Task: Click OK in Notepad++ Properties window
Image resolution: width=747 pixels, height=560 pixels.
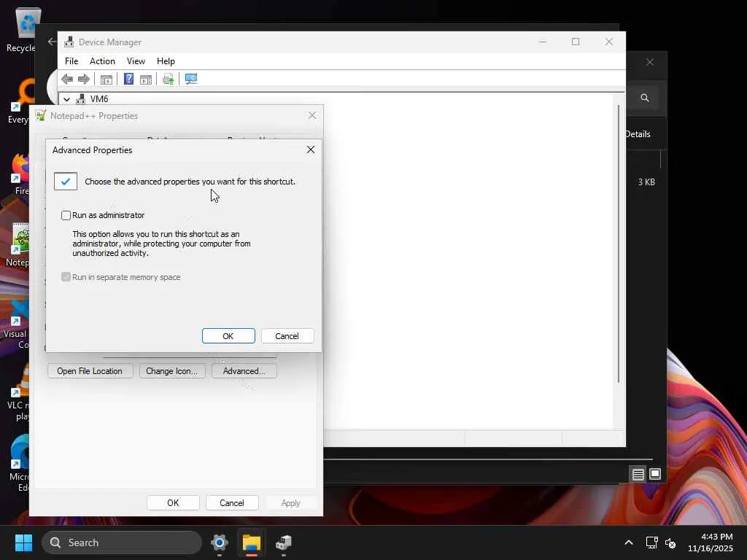Action: coord(173,503)
